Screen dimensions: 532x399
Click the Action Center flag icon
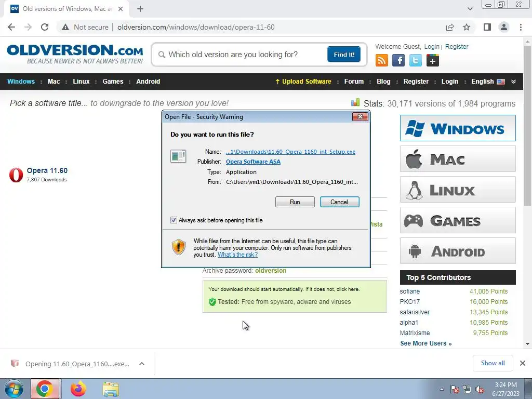click(x=455, y=390)
